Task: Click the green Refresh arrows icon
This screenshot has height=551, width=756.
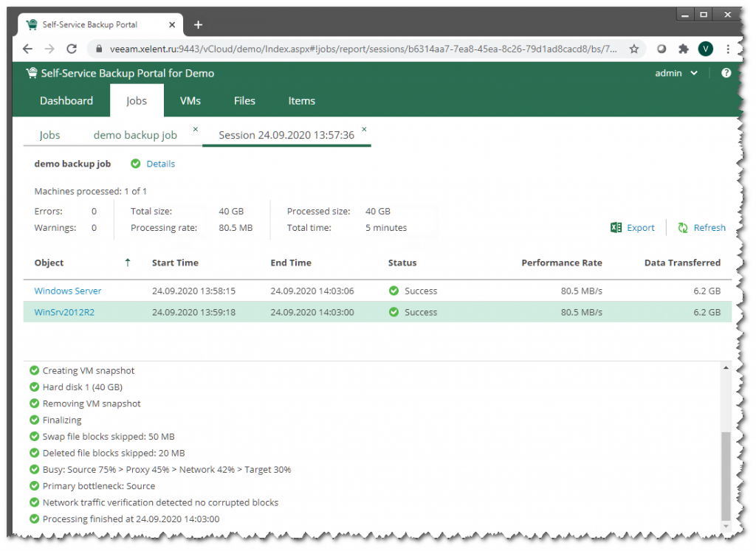Action: click(683, 227)
